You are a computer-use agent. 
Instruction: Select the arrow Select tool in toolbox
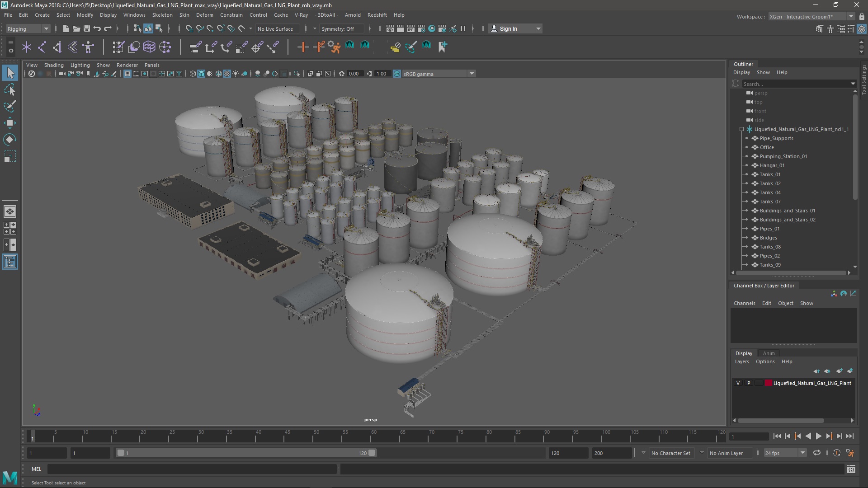(x=10, y=73)
